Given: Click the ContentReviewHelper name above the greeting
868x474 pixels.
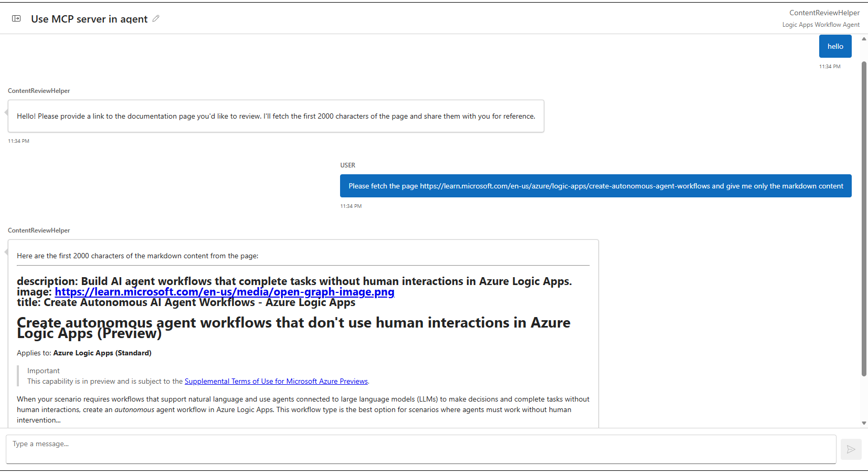Looking at the screenshot, I should tap(39, 90).
